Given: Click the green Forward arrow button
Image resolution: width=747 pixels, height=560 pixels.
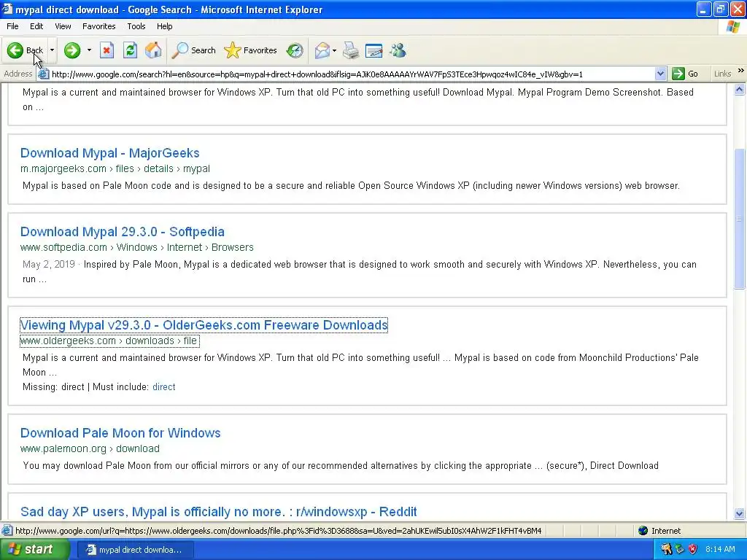Looking at the screenshot, I should point(72,50).
